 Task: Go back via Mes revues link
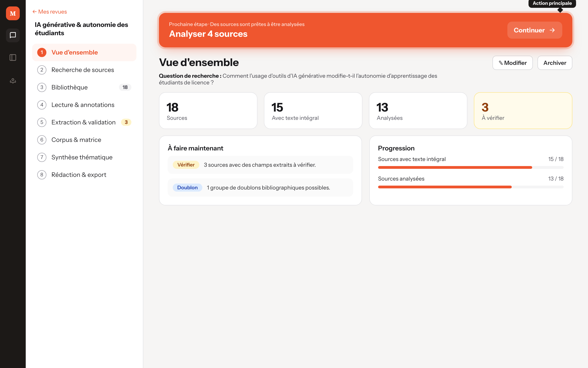[x=50, y=12]
